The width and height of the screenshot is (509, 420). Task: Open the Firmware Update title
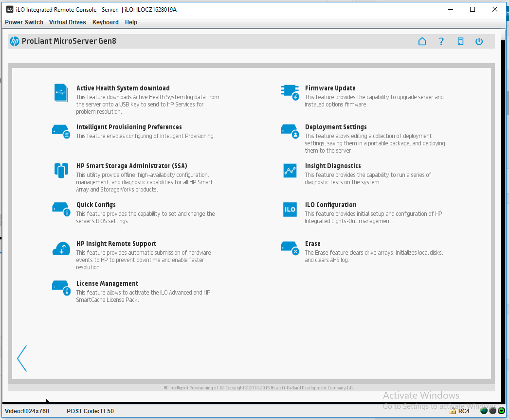tap(330, 88)
